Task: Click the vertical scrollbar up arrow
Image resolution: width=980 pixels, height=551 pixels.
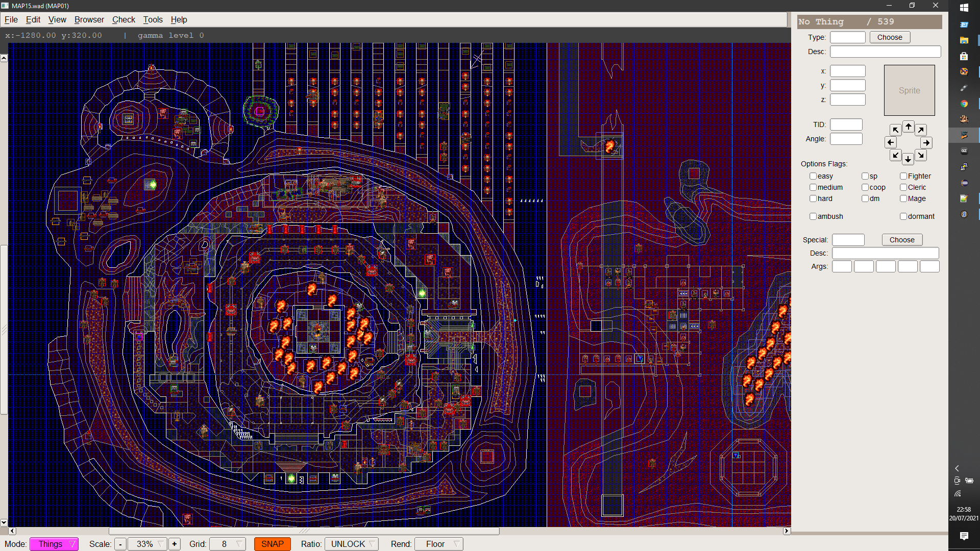Action: (4, 58)
